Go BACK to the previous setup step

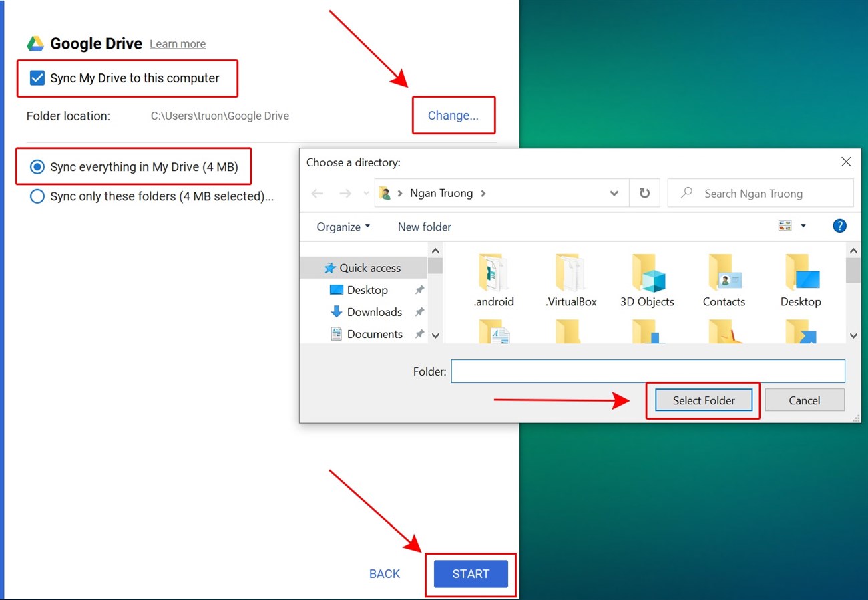coord(385,574)
